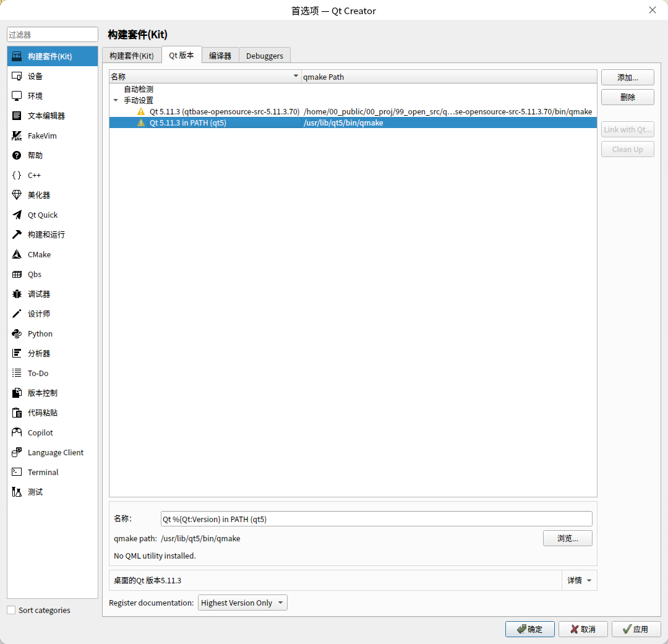This screenshot has height=644, width=668.
Task: Open the Language Client icon
Action: [17, 452]
